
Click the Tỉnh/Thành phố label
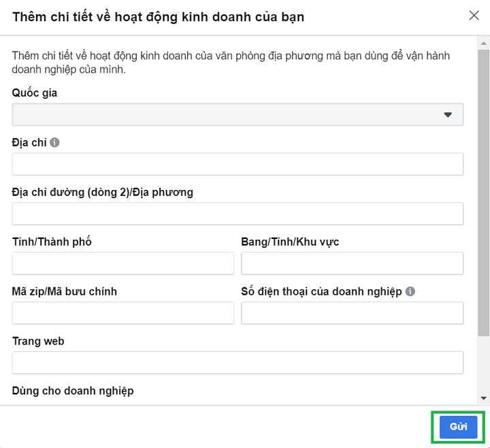[52, 242]
